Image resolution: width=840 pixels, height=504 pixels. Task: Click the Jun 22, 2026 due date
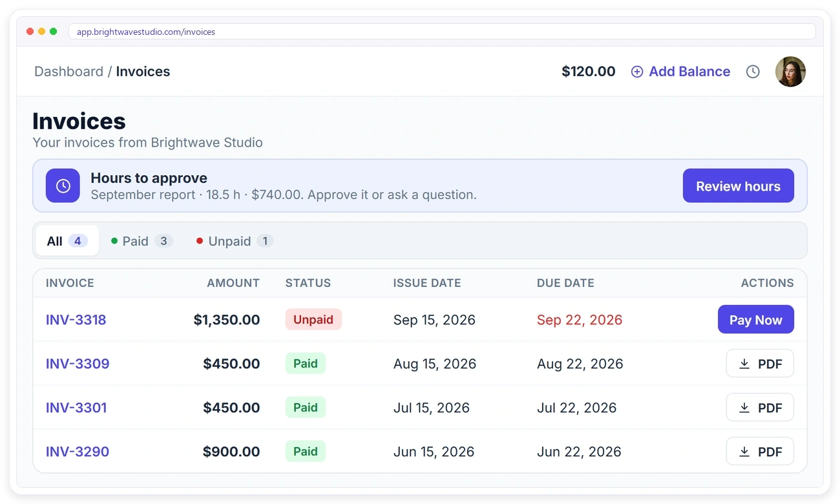click(579, 452)
